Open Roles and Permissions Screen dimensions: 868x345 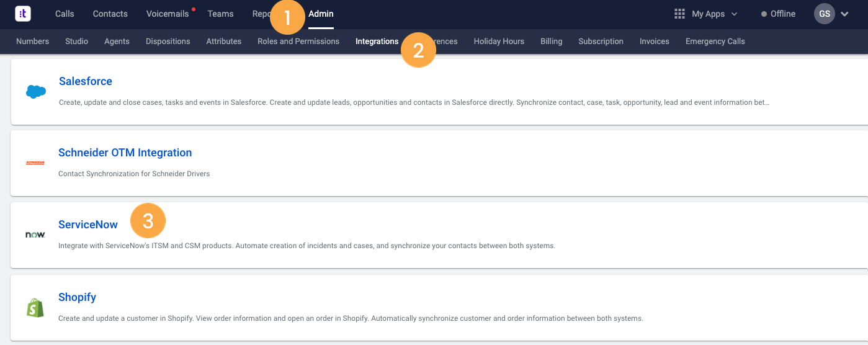pyautogui.click(x=298, y=42)
